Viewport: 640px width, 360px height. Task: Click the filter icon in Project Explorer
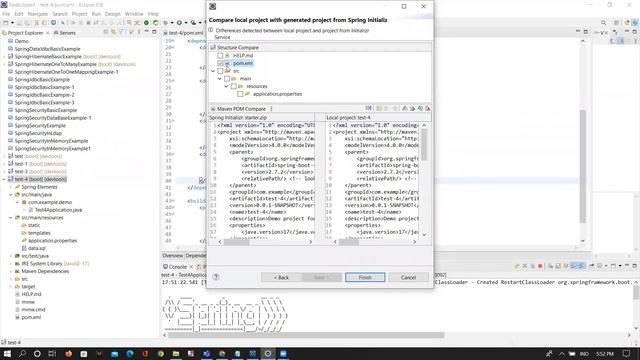[x=121, y=32]
